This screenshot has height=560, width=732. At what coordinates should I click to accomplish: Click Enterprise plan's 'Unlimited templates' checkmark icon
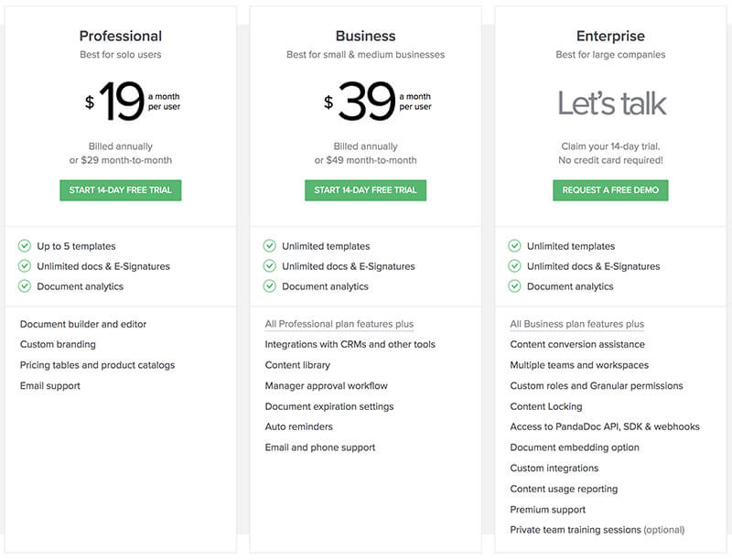click(x=515, y=246)
